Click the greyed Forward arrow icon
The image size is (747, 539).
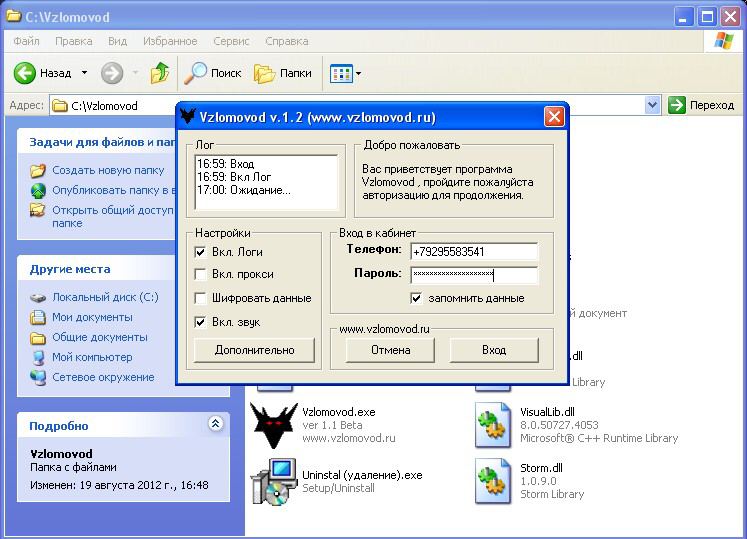click(x=112, y=73)
